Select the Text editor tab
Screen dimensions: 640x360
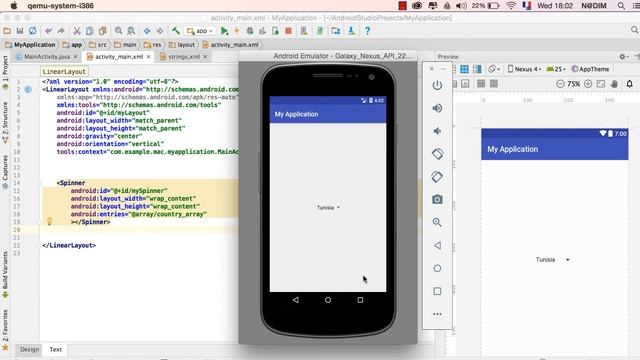[56, 349]
